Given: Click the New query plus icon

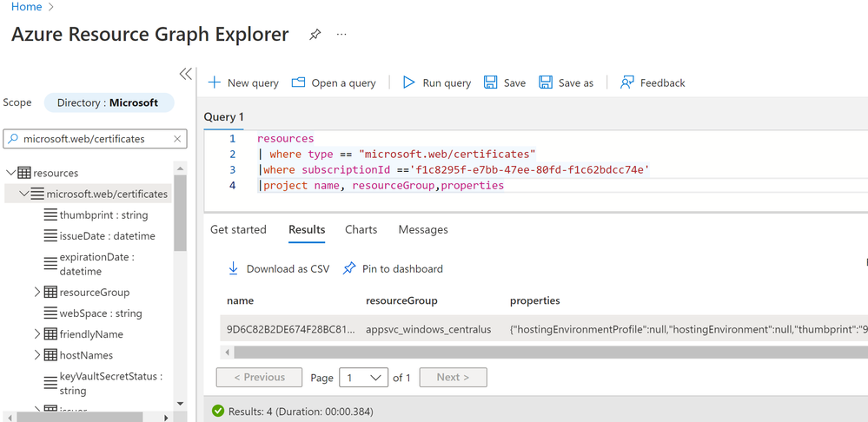Looking at the screenshot, I should [x=214, y=83].
